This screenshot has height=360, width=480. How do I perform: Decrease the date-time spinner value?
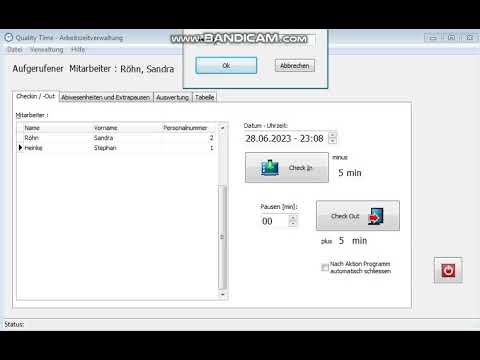point(332,141)
